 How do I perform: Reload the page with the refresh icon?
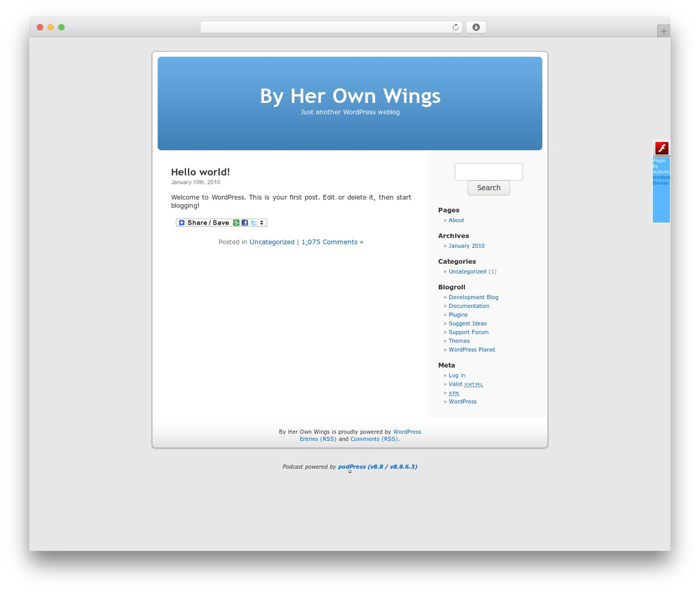point(455,27)
